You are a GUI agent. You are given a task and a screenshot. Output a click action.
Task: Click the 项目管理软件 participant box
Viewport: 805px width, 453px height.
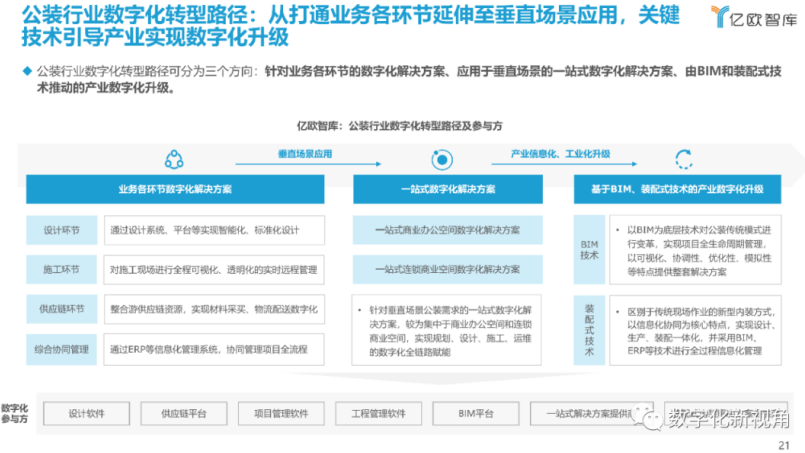281,413
